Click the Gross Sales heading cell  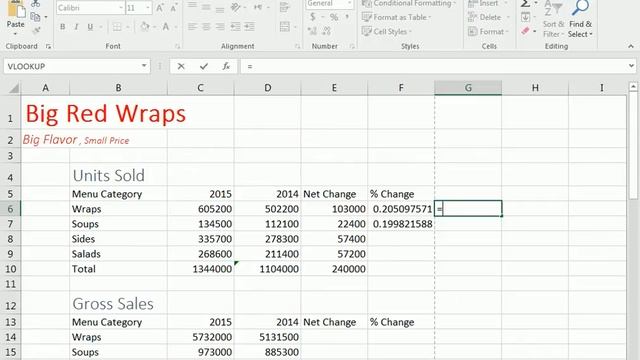(118, 303)
